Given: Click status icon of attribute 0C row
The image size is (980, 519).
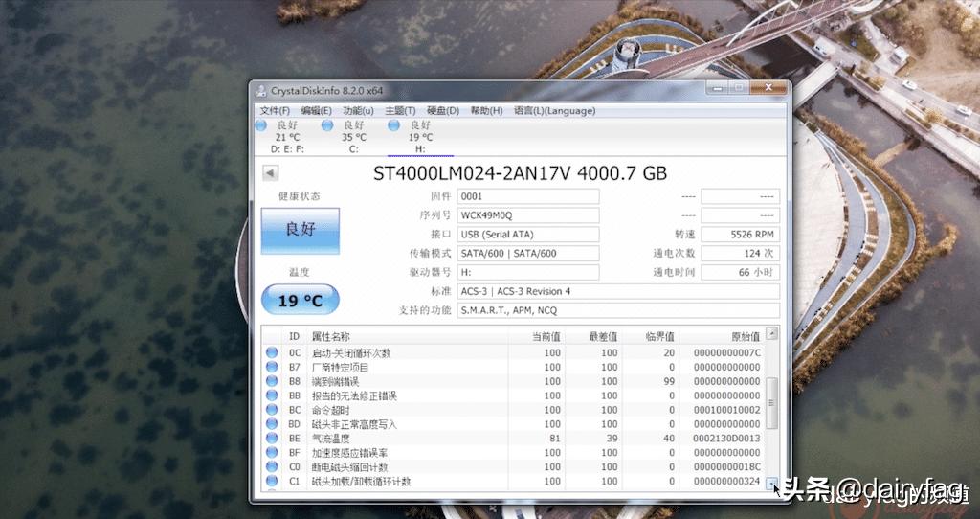Looking at the screenshot, I should (271, 352).
